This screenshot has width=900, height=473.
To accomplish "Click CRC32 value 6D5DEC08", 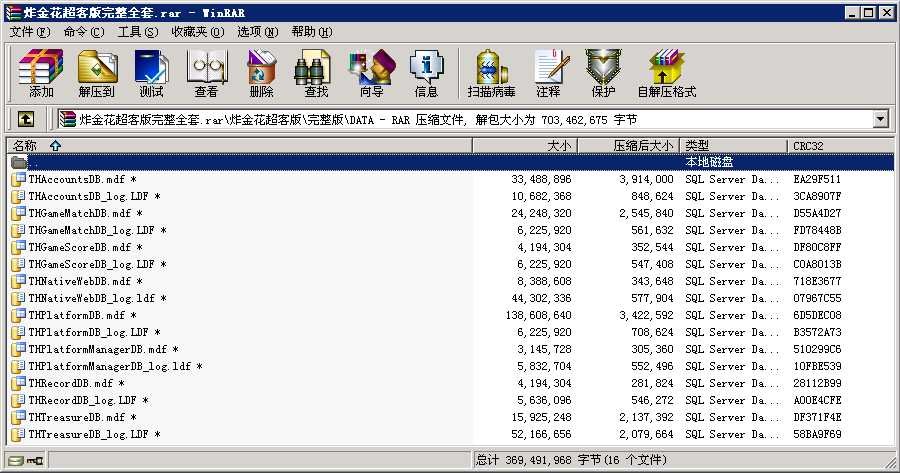I will [817, 315].
